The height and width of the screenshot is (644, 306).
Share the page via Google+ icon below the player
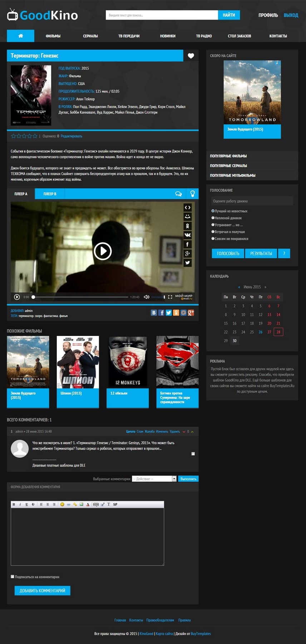[191, 313]
